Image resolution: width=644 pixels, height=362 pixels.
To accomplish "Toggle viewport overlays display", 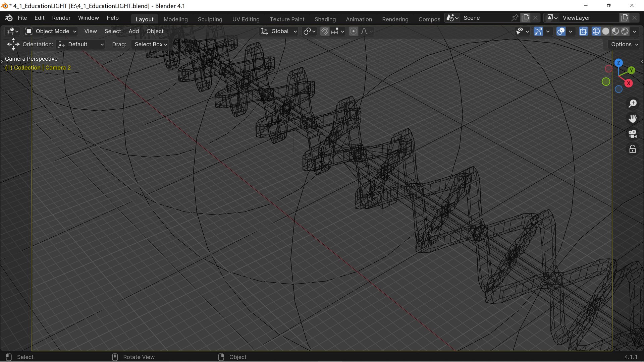I will pos(561,31).
